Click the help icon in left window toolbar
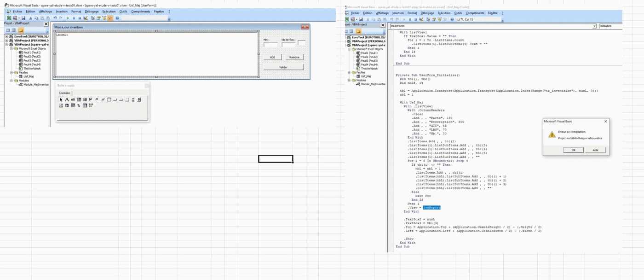The height and width of the screenshot is (280, 644). point(117,18)
